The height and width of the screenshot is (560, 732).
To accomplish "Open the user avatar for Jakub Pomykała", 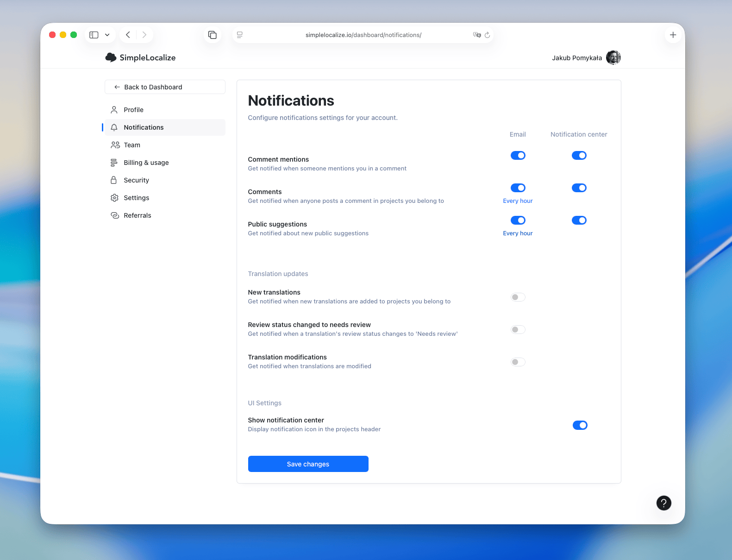I will coord(613,57).
